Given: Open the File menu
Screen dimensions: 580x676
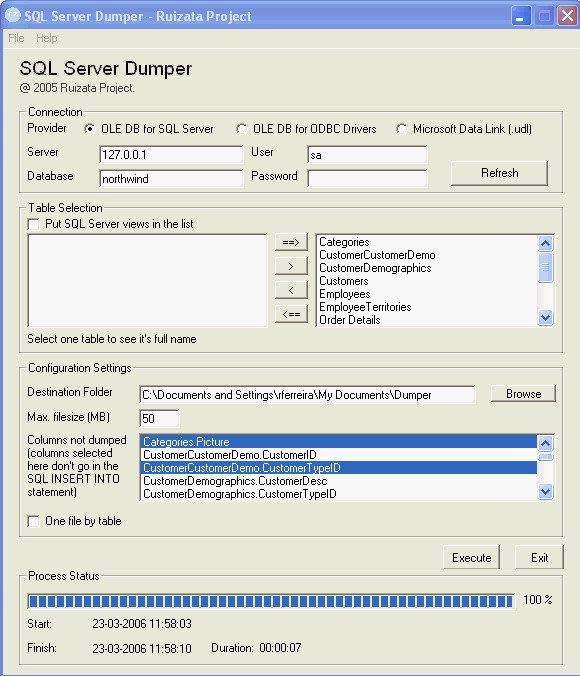Looking at the screenshot, I should click(x=16, y=38).
